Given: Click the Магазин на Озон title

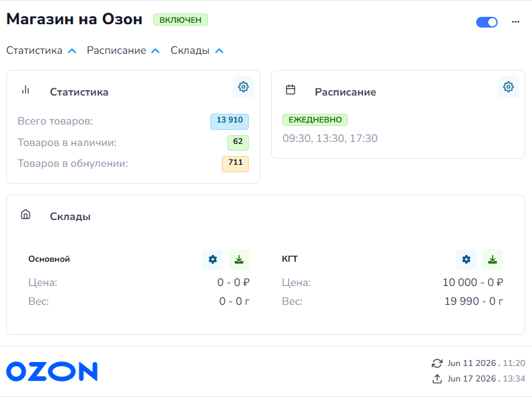Looking at the screenshot, I should click(74, 19).
